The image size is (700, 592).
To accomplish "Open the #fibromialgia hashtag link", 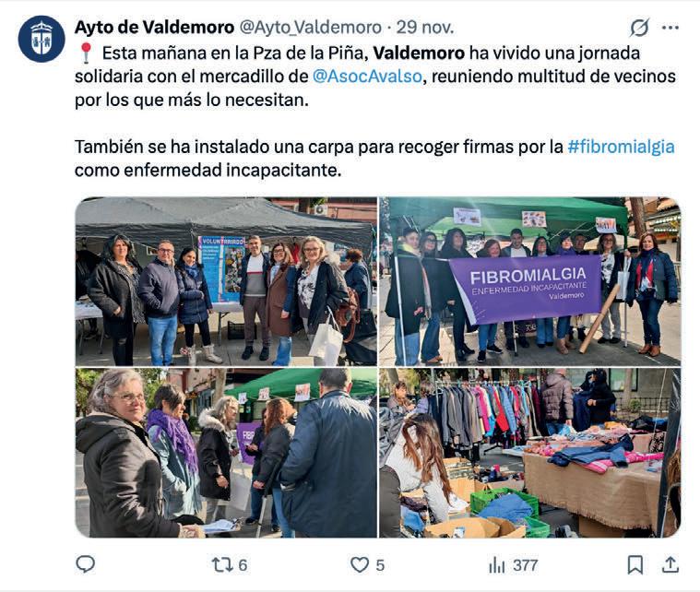I will tap(621, 147).
